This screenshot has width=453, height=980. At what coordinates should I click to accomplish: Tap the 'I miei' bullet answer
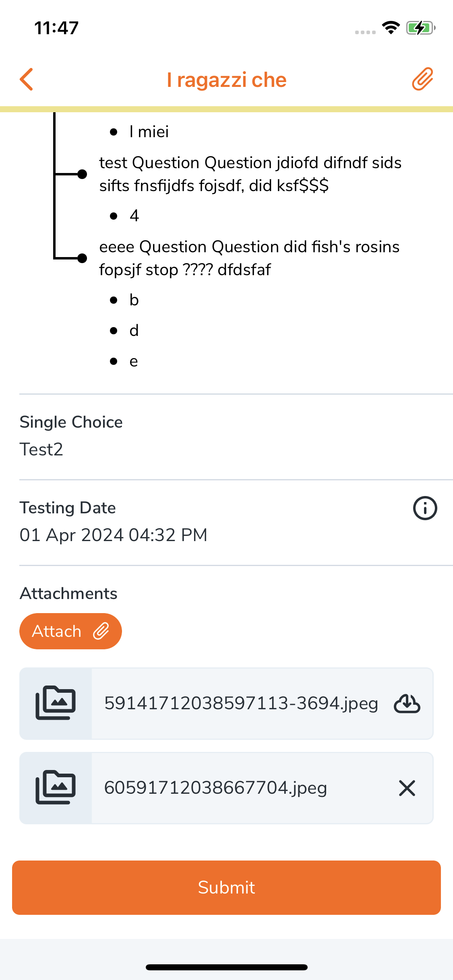(x=149, y=132)
